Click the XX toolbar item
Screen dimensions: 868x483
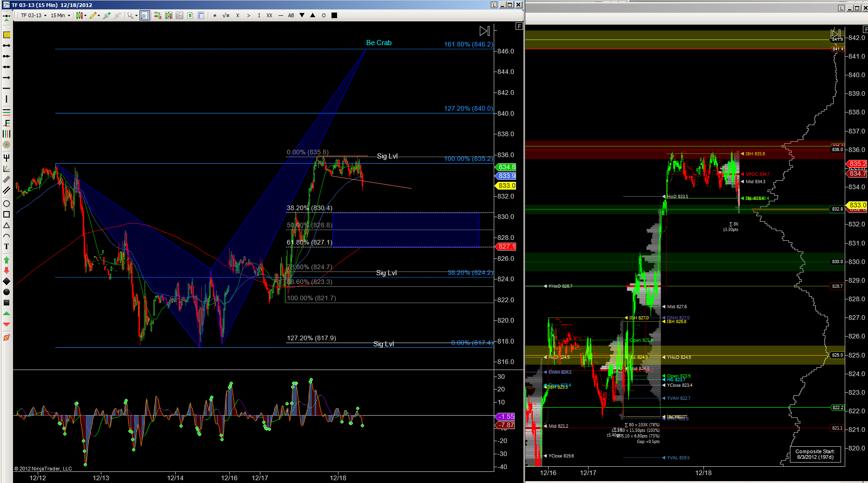coord(269,15)
